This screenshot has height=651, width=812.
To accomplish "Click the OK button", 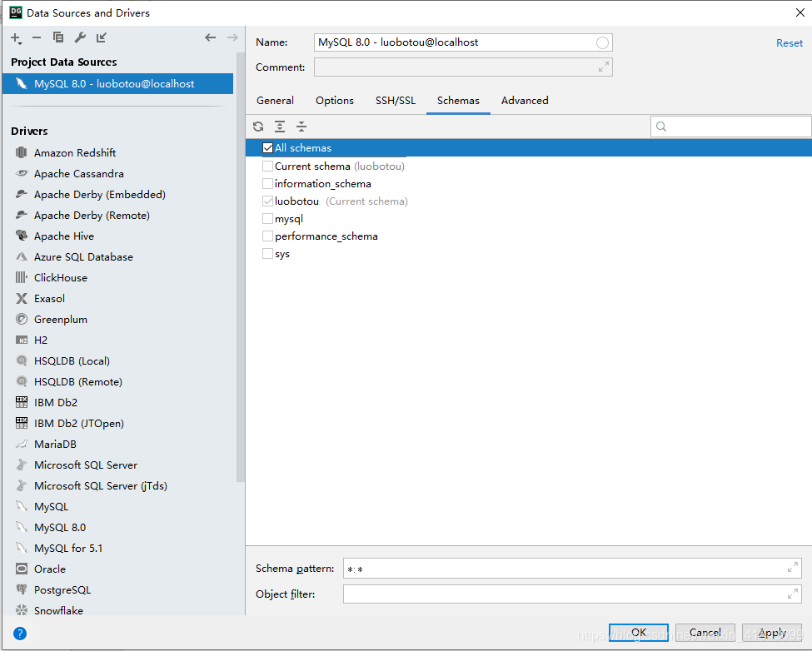I will (639, 633).
